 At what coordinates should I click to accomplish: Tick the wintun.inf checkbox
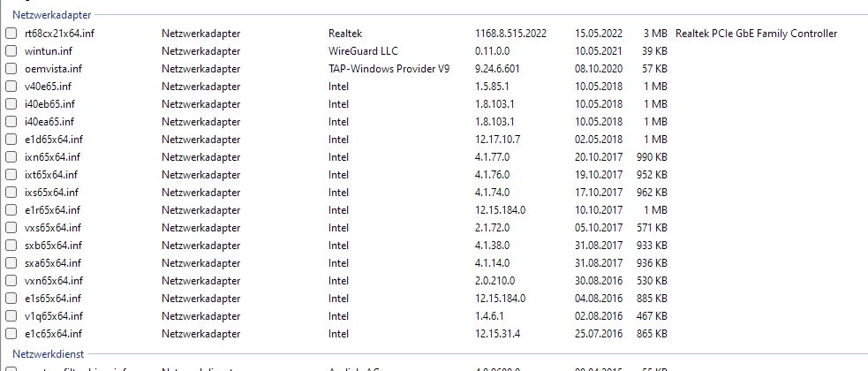[x=11, y=51]
